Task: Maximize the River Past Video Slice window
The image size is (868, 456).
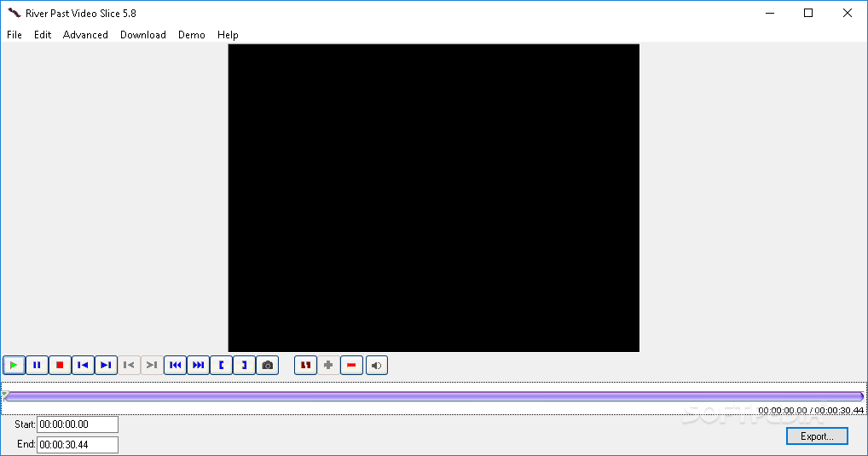Action: point(808,13)
